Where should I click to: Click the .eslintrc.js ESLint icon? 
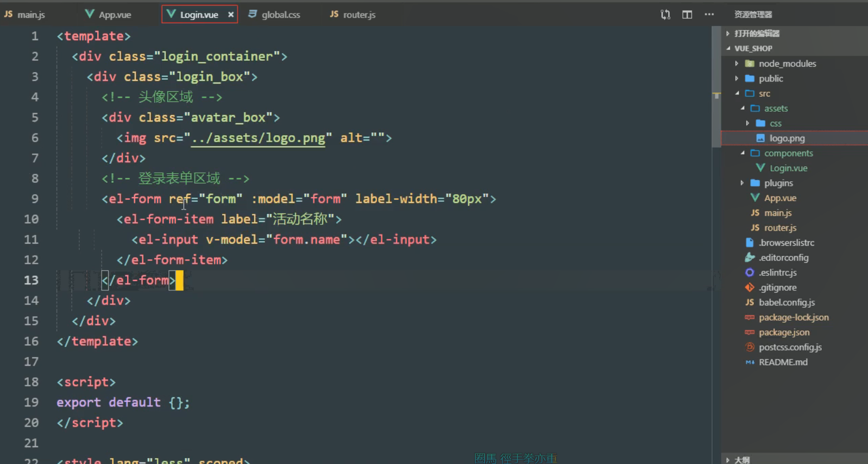tap(750, 272)
